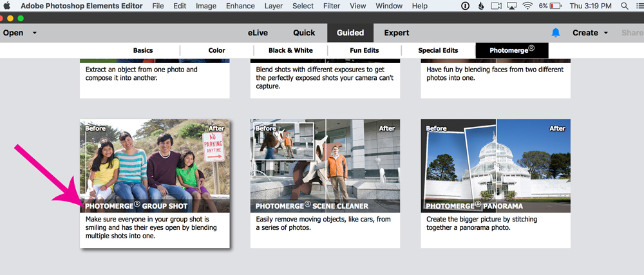
Task: Switch to Expert mode
Action: coord(396,33)
